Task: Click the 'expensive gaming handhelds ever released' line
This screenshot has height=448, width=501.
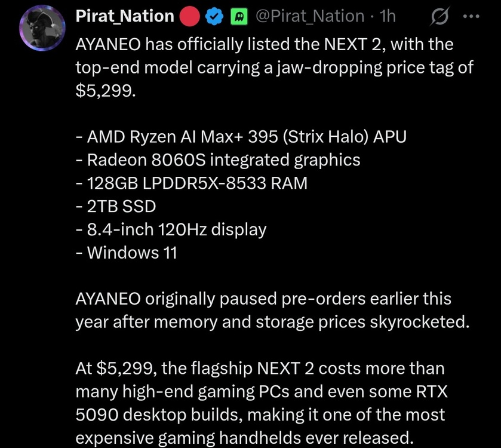Action: pos(244,438)
